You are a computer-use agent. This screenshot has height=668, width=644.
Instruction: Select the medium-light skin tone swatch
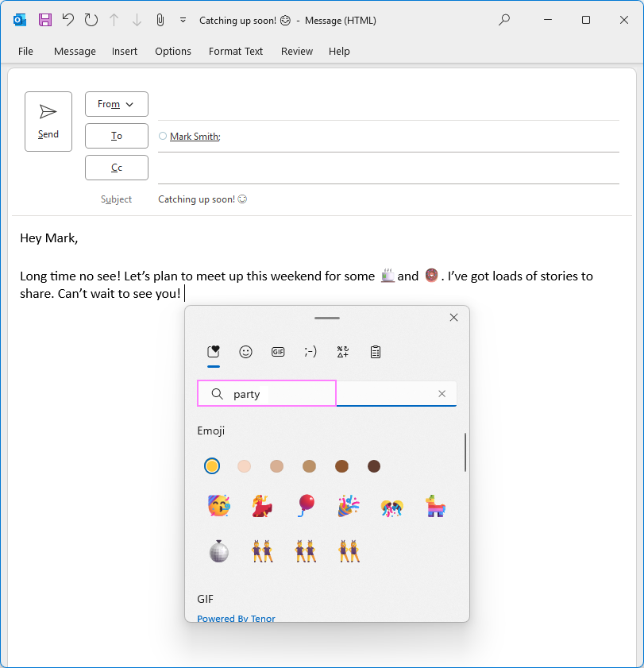click(x=276, y=466)
